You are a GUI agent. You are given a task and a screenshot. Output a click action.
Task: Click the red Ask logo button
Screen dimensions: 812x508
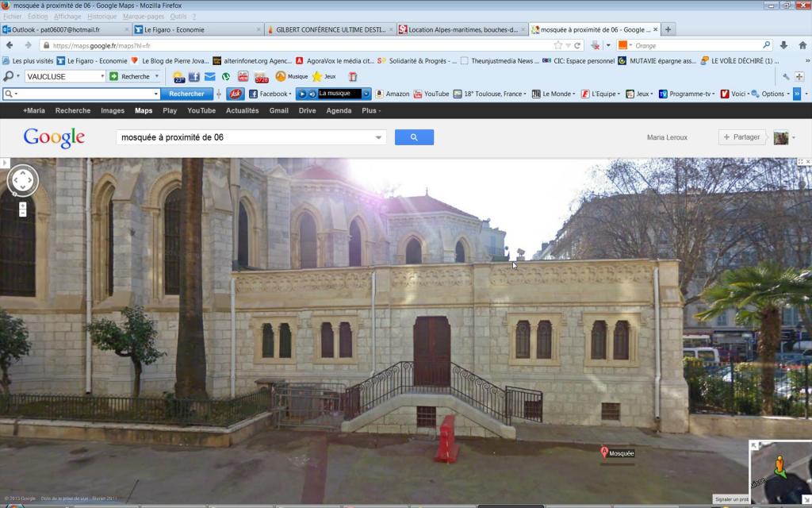click(236, 94)
